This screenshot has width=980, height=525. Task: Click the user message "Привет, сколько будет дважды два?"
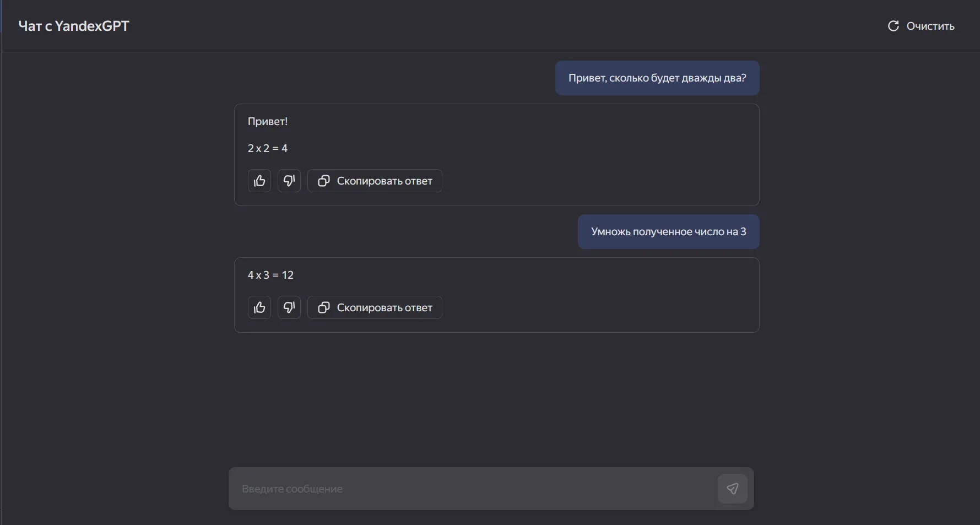657,78
